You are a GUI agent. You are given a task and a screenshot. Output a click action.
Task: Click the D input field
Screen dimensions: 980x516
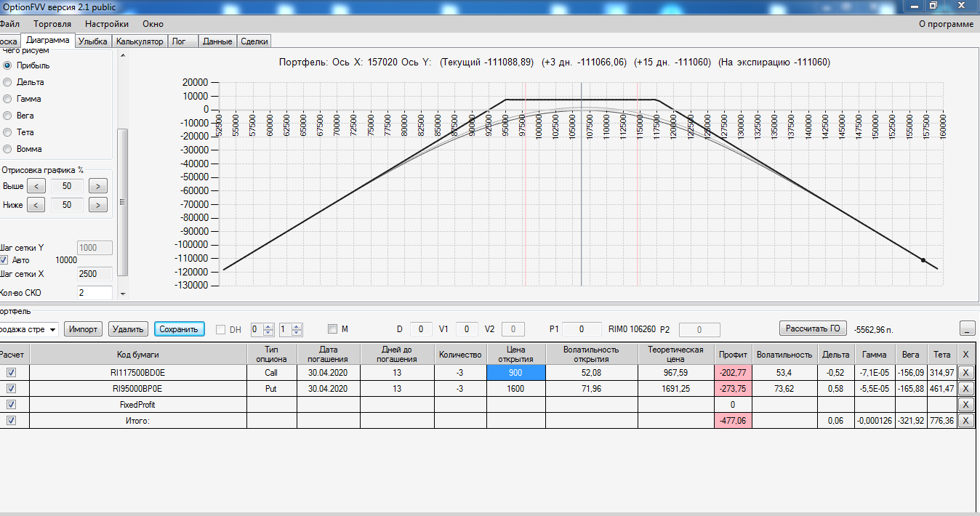click(421, 329)
